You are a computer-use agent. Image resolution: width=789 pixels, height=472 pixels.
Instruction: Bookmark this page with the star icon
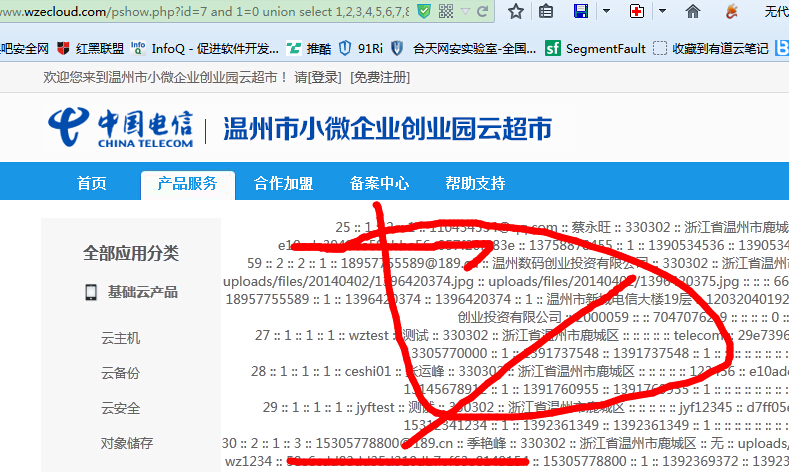point(516,11)
